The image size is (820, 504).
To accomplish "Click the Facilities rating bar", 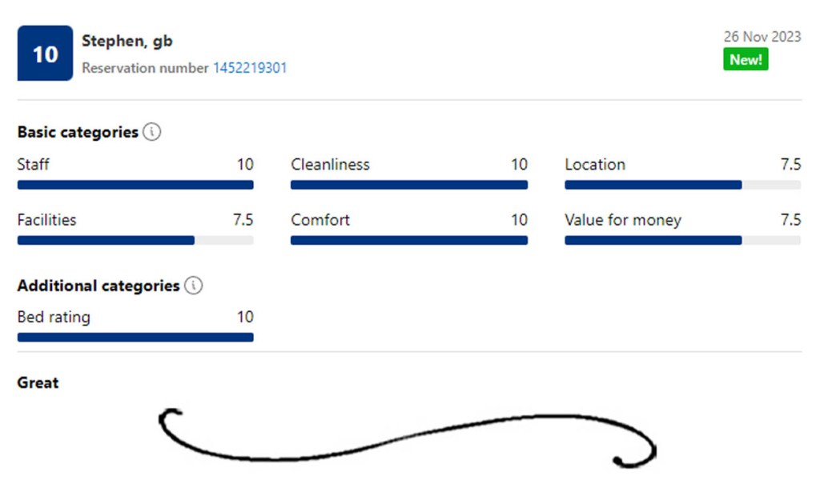I will 135,240.
